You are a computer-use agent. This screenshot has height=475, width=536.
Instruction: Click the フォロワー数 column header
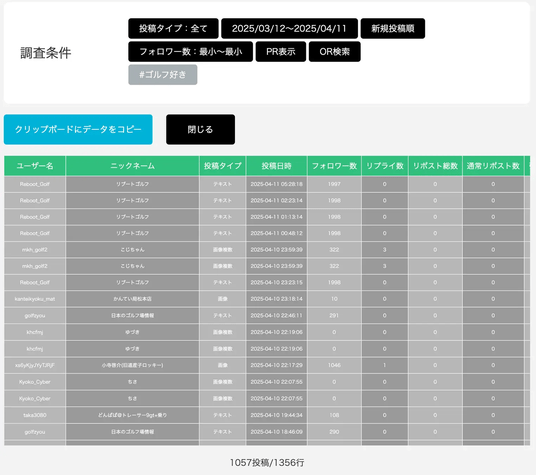(334, 166)
